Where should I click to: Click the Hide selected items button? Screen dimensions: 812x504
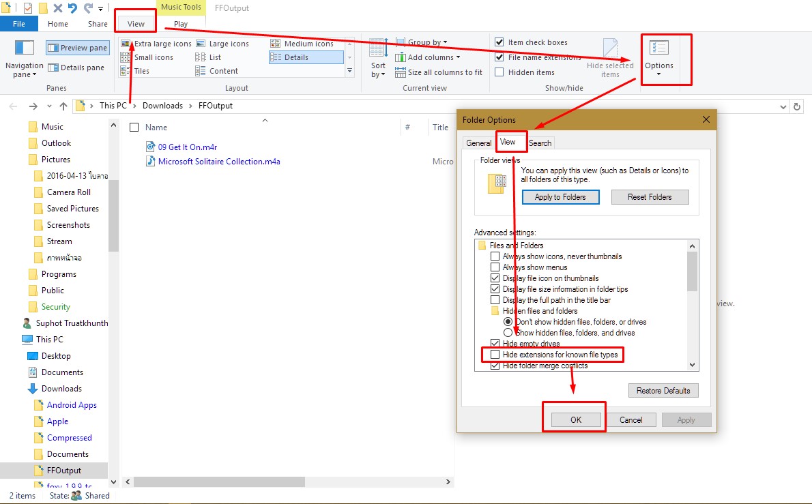point(610,58)
